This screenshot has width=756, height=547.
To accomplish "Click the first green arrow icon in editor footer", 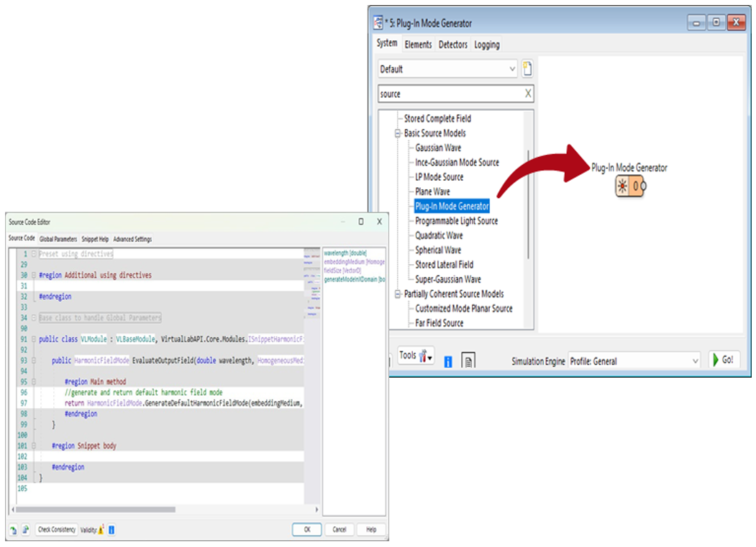I will click(13, 530).
